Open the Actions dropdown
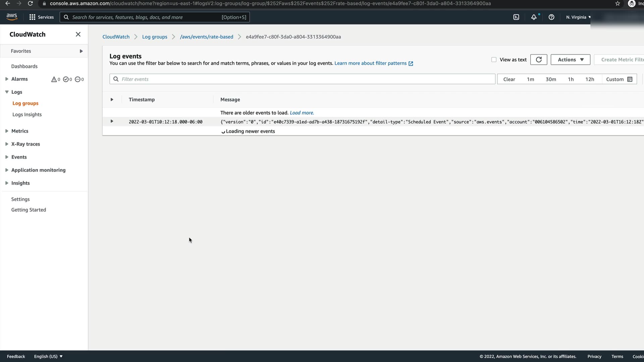 tap(570, 60)
